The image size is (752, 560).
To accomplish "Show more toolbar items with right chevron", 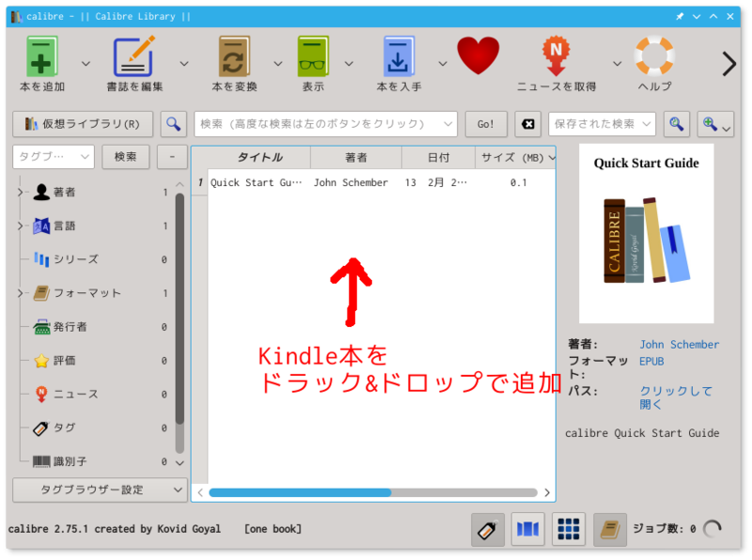I will click(729, 64).
